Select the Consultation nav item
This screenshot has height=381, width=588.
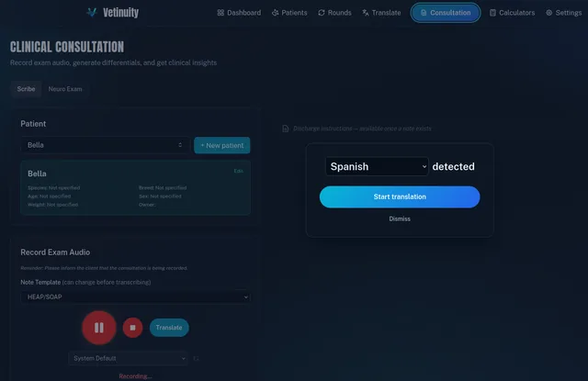point(446,13)
